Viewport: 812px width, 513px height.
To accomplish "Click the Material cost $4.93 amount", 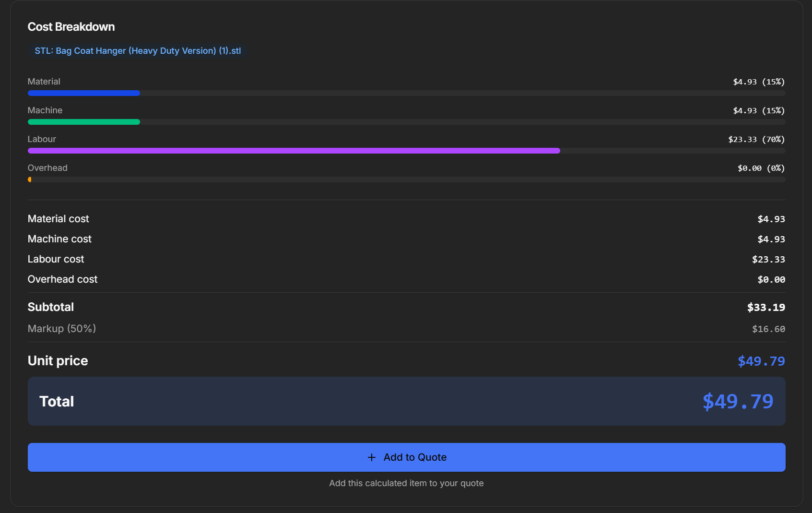I will [771, 219].
